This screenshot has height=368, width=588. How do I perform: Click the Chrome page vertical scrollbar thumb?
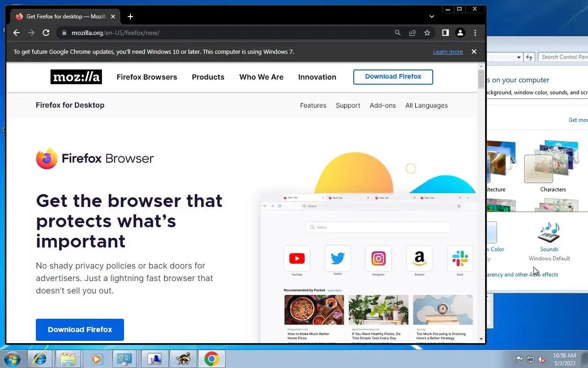tap(481, 79)
